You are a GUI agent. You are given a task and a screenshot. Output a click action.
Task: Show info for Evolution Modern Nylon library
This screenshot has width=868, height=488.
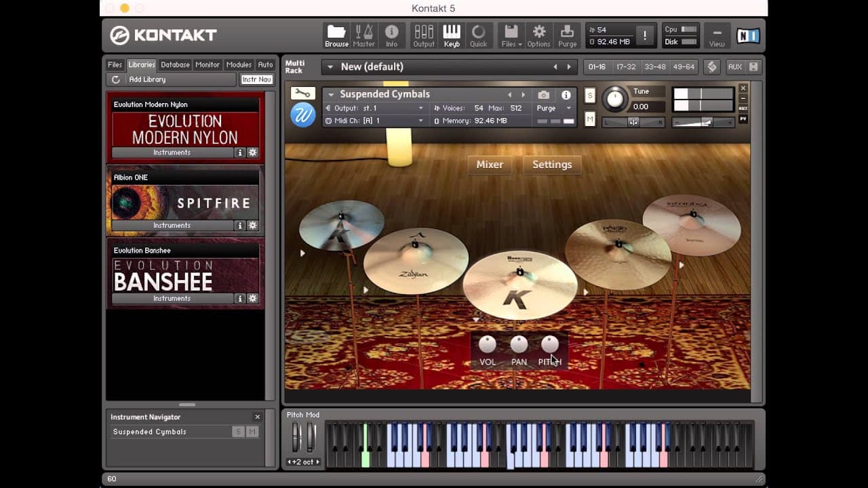[x=239, y=152]
